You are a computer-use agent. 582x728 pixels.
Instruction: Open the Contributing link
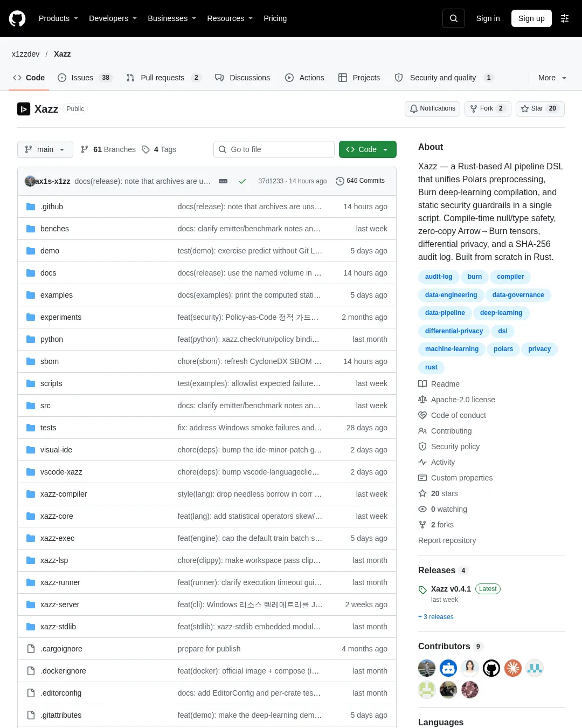click(452, 431)
